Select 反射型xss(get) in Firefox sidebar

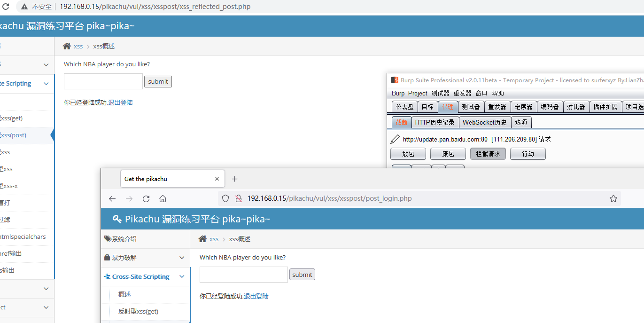[138, 311]
